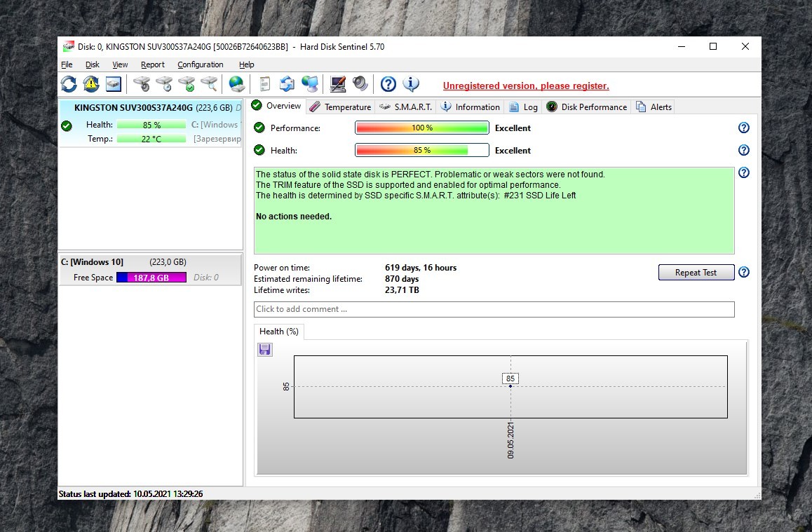Click the floppy save icon above health graph

[x=264, y=350]
